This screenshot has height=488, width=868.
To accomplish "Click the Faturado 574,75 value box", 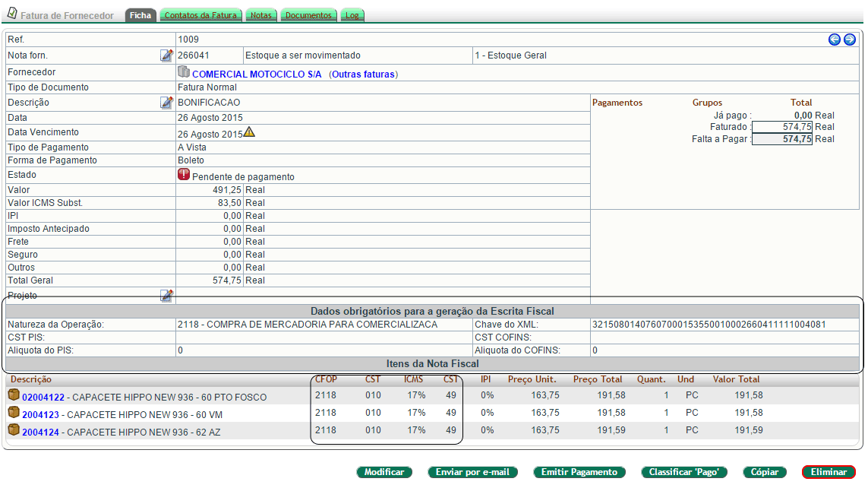I will pos(781,127).
